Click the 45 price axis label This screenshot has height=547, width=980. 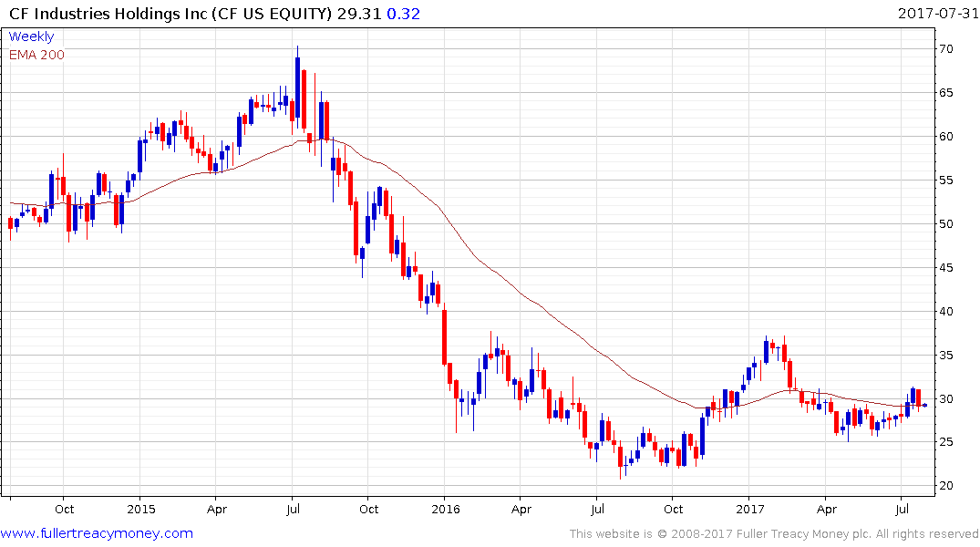pos(945,267)
